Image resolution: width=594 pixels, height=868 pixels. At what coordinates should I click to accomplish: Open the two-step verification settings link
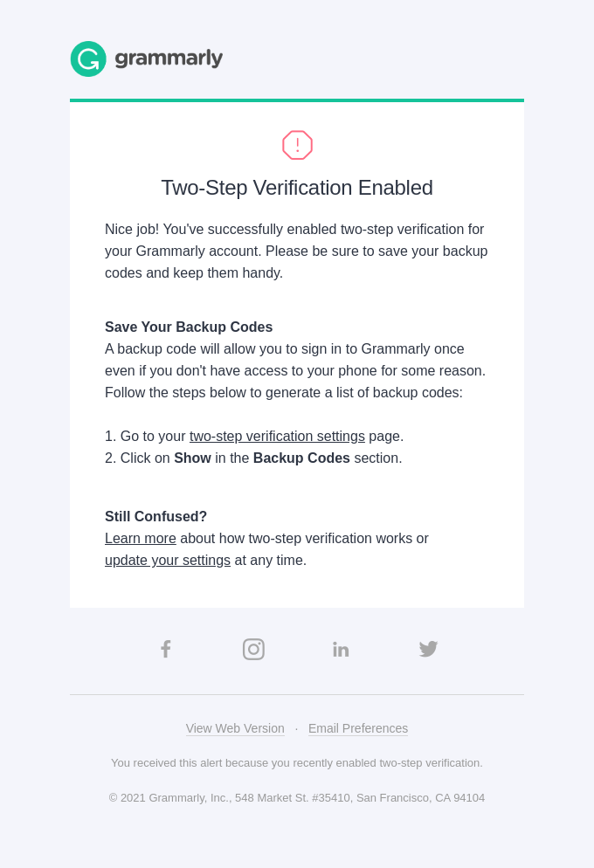[x=277, y=436]
